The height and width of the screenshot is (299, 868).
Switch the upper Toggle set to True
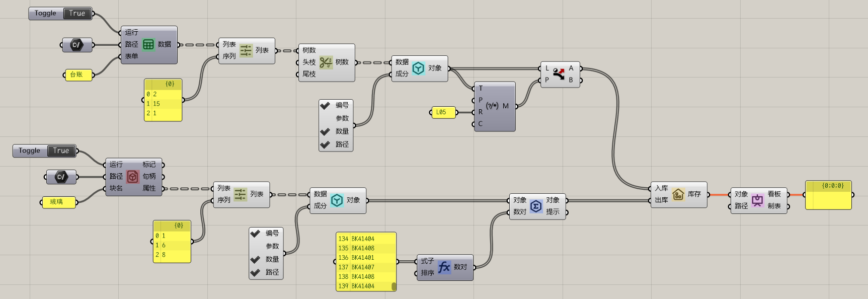point(77,14)
